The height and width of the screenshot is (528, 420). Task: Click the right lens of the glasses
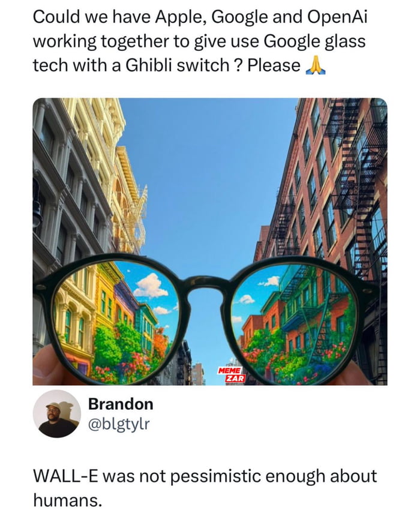(295, 323)
